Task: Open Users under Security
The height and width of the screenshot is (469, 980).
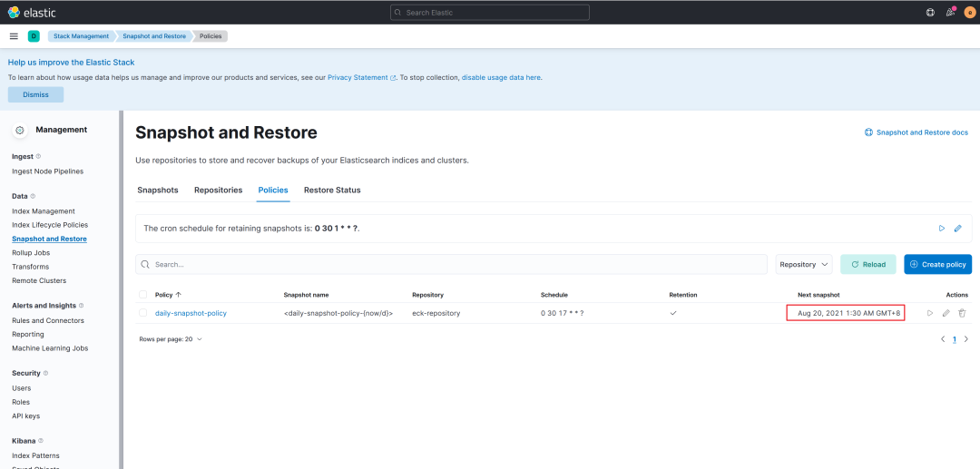Action: pos(21,388)
